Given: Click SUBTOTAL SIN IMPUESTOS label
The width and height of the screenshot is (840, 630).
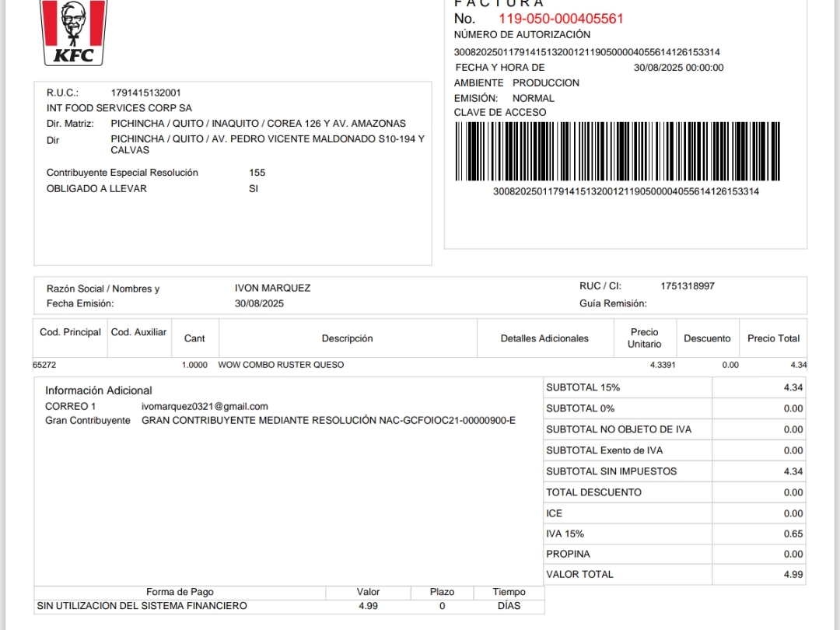Looking at the screenshot, I should (x=611, y=471).
